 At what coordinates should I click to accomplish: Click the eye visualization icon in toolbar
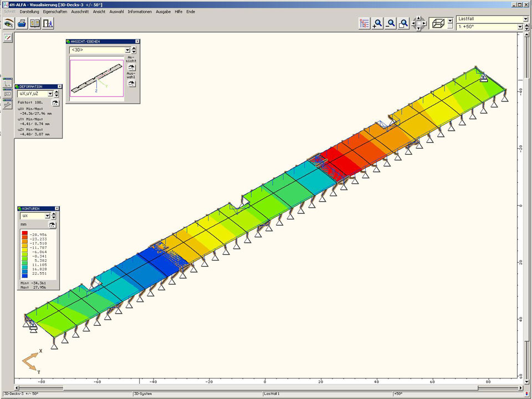pyautogui.click(x=8, y=23)
